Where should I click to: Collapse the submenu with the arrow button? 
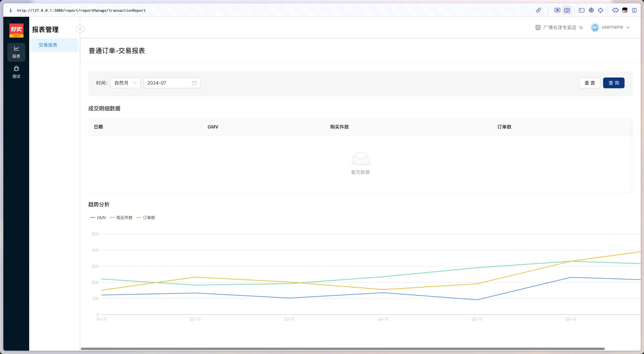click(80, 29)
